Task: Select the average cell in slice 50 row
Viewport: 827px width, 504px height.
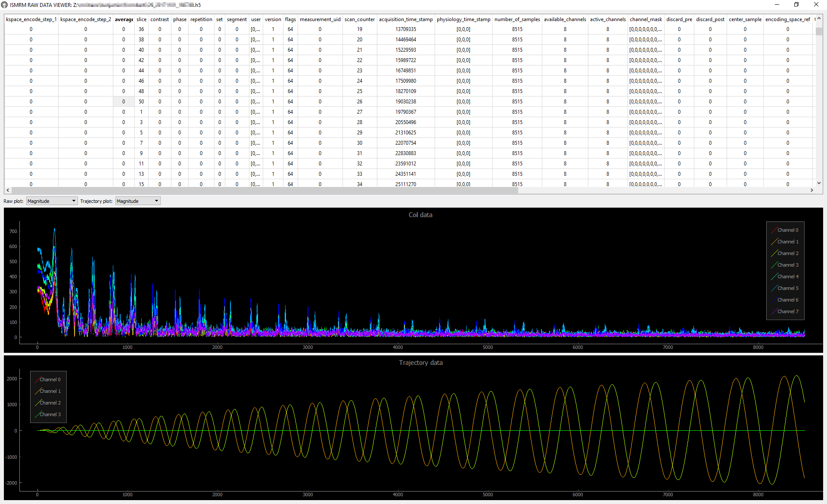Action: pos(124,102)
